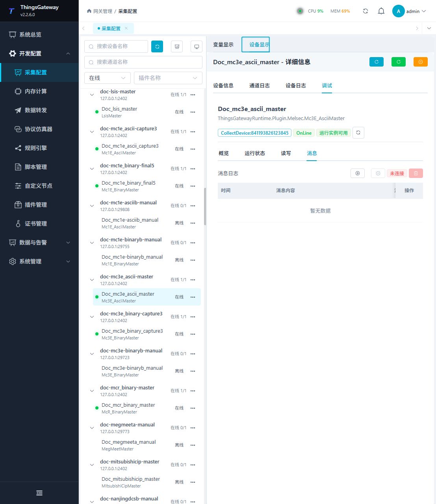Switch to 概览 sub-tab
Screen dimensions: 436x504
tap(224, 153)
